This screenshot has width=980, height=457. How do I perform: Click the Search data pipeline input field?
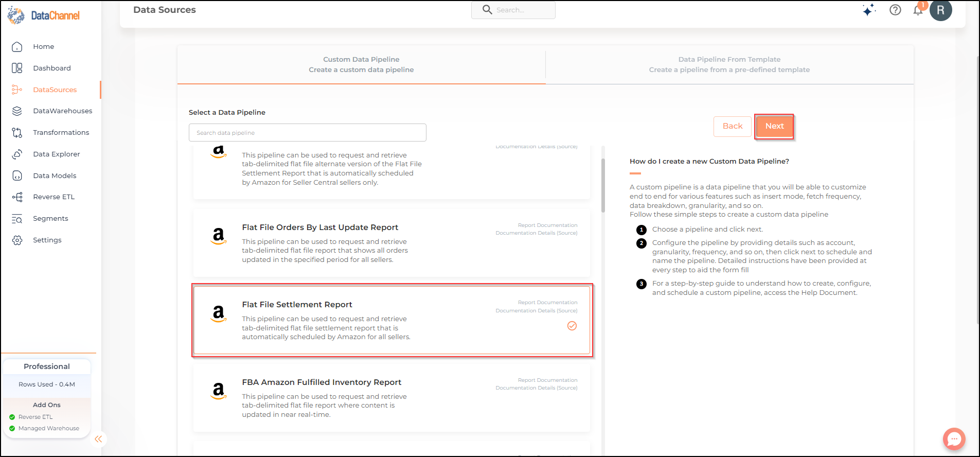point(308,133)
